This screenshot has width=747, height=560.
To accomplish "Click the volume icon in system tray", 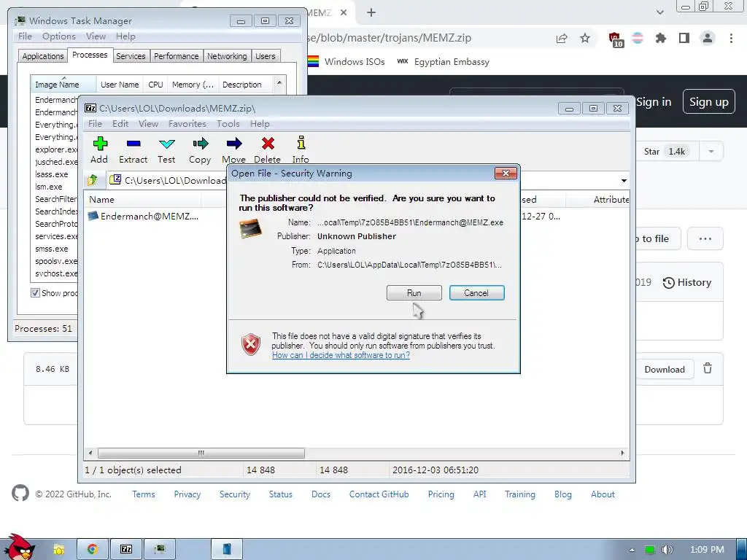I will coord(667,550).
